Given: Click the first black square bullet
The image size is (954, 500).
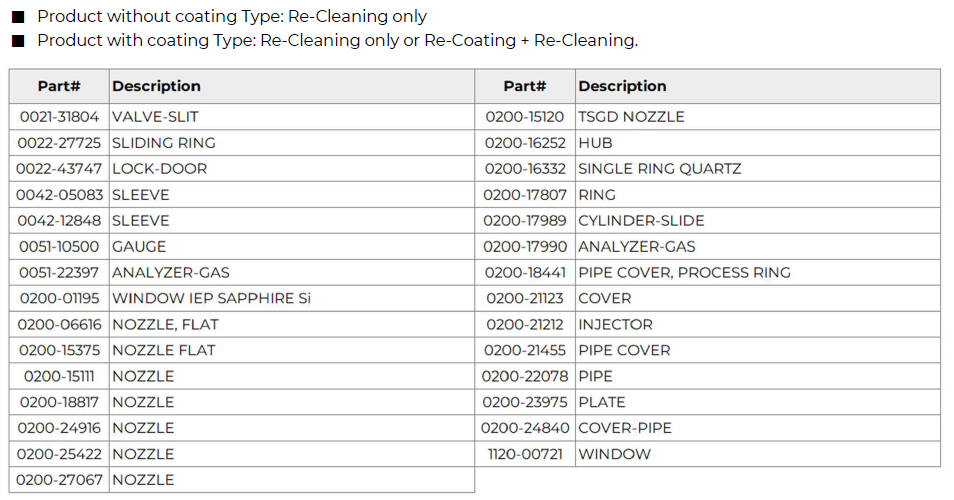Looking at the screenshot, I should (18, 17).
